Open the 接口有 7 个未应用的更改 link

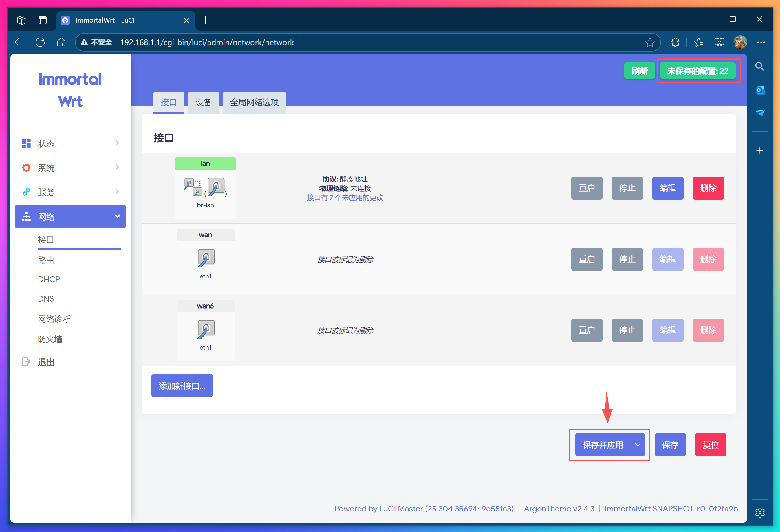coord(345,198)
